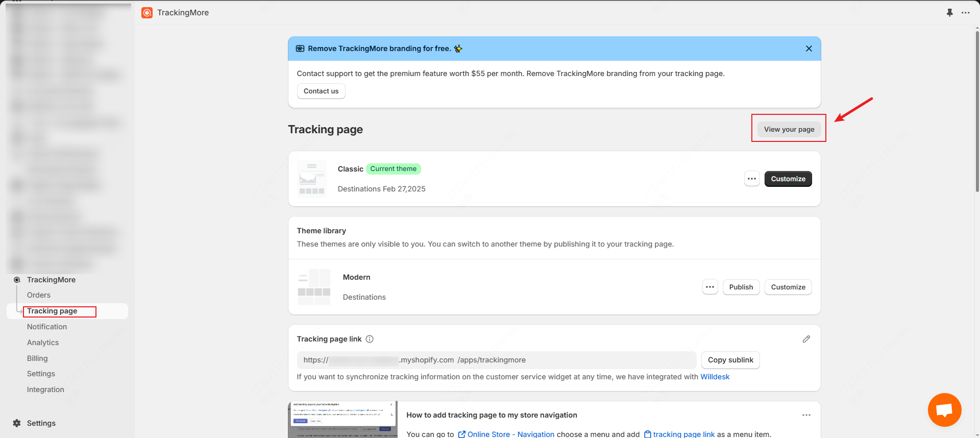Viewport: 980px width, 438px height.
Task: Select Tracking page in sidebar
Action: 52,311
